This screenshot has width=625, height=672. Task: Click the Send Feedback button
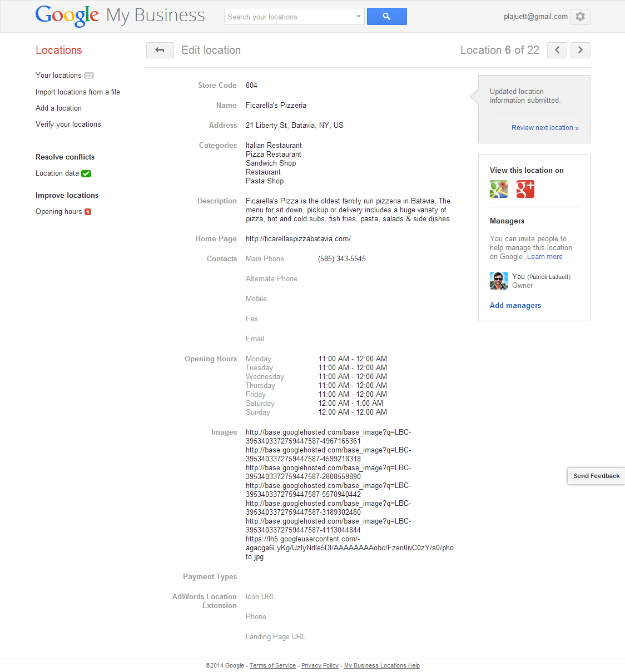coord(596,476)
